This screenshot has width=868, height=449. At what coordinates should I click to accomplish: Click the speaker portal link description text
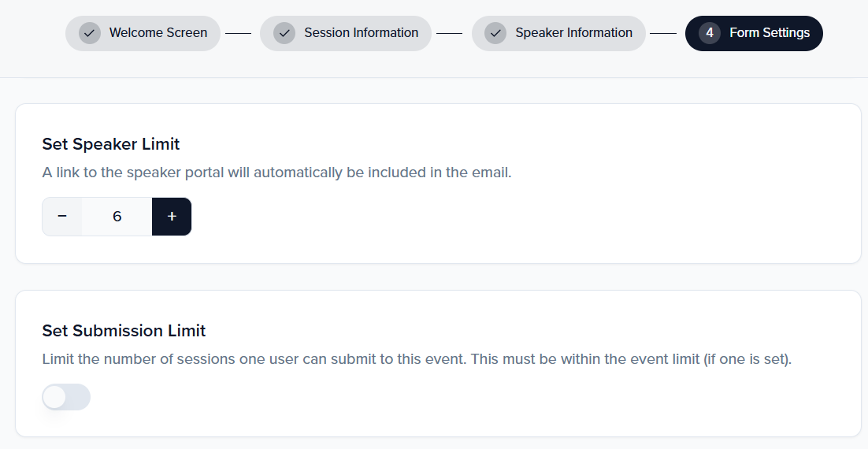[x=276, y=173]
